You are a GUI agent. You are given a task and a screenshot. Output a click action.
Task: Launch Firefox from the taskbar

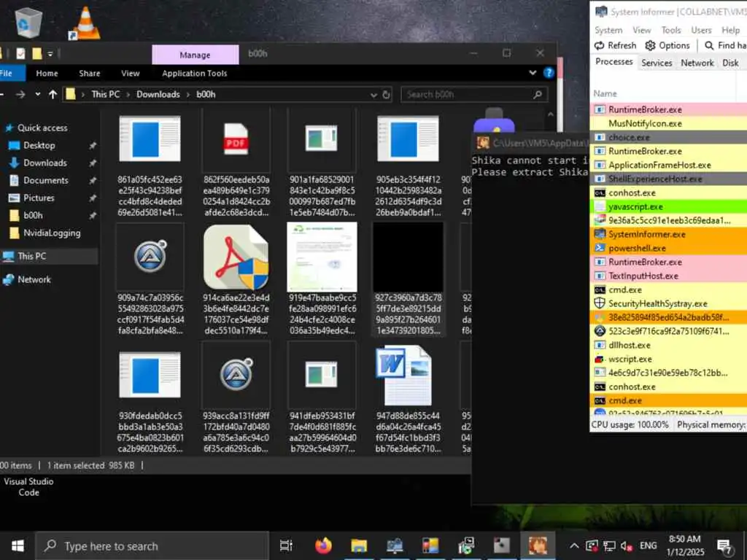point(323,545)
